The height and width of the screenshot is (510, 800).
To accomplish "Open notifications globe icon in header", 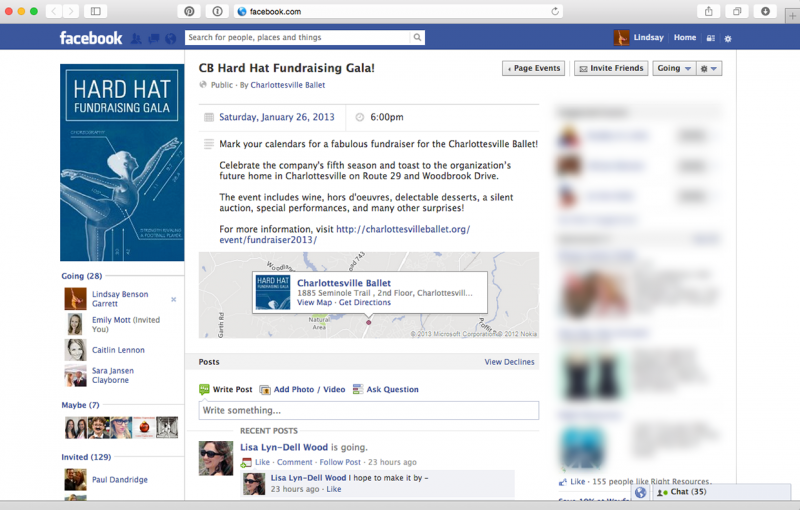I will pos(170,38).
